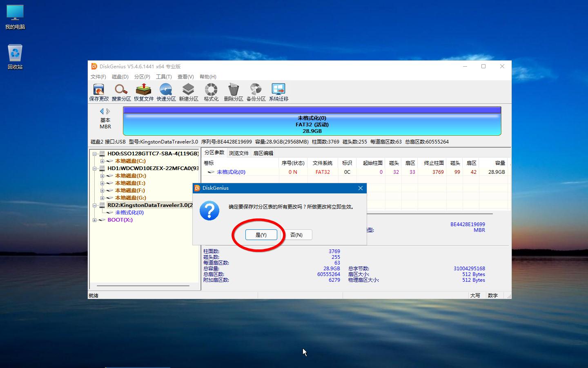
Task: Click the 数字 status bar indicator
Action: (493, 296)
